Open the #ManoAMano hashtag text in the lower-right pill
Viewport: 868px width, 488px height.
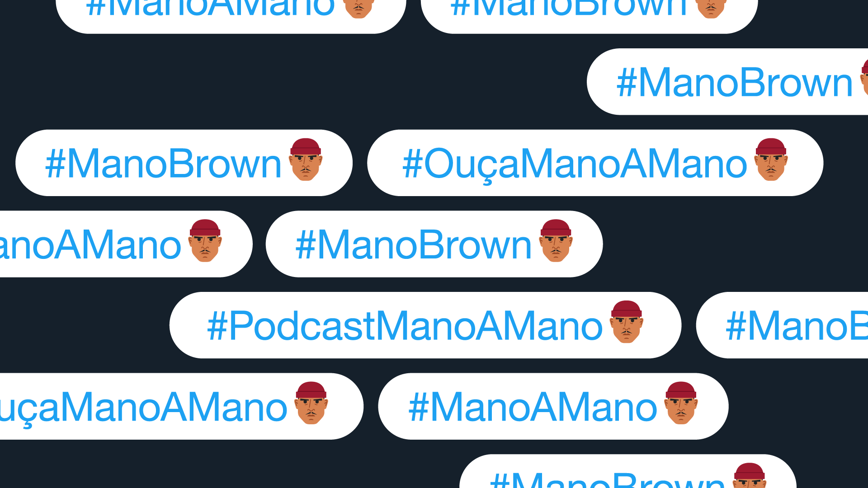(x=533, y=407)
